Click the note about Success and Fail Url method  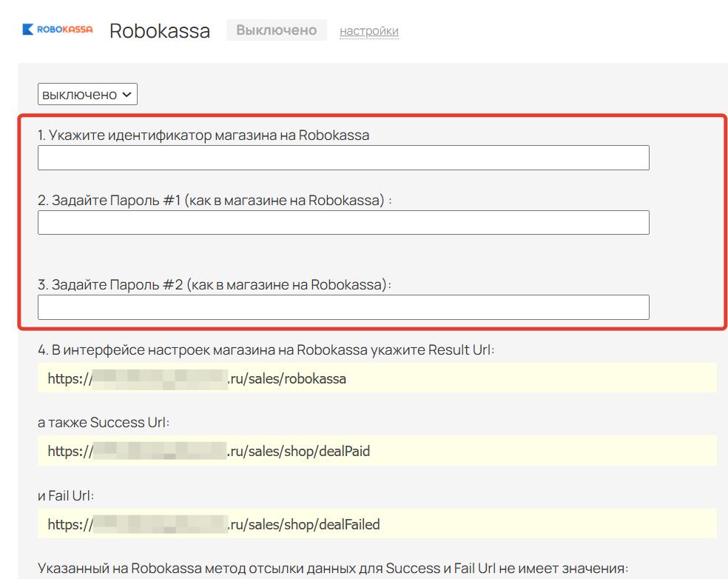[x=333, y=569]
